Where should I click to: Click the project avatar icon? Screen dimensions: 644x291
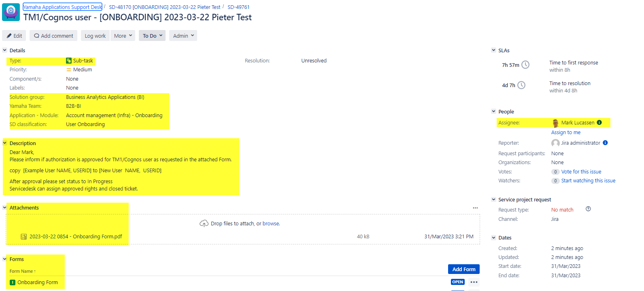pos(11,12)
